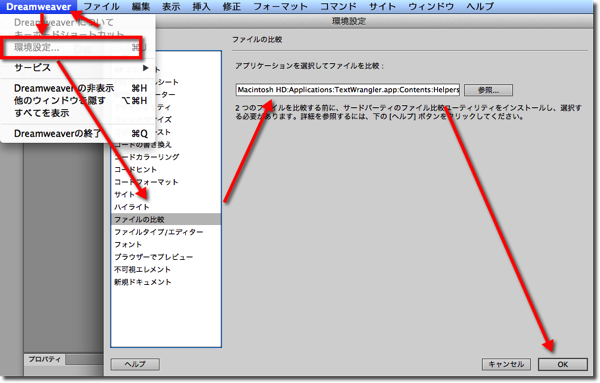Image resolution: width=600 pixels, height=383 pixels.
Task: Select ハイライト category
Action: 166,207
